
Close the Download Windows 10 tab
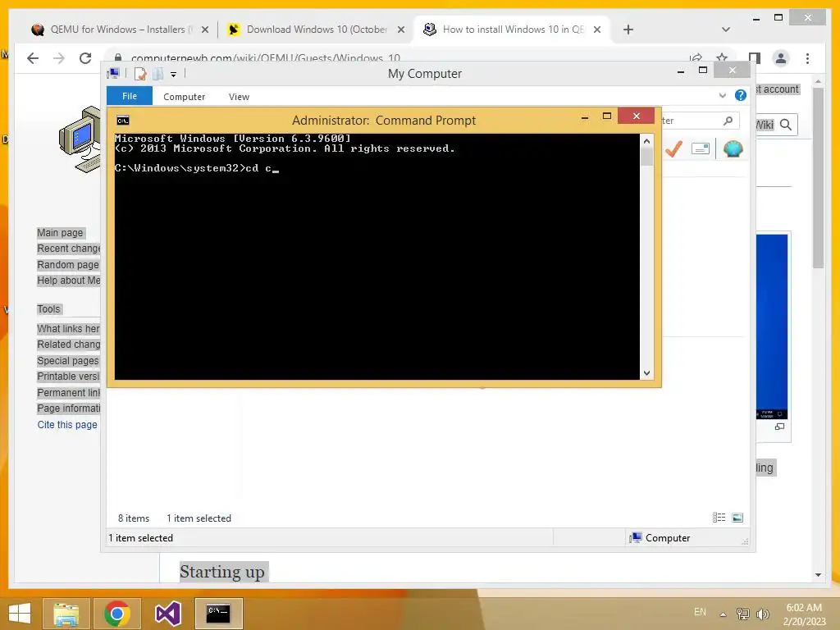coord(400,30)
